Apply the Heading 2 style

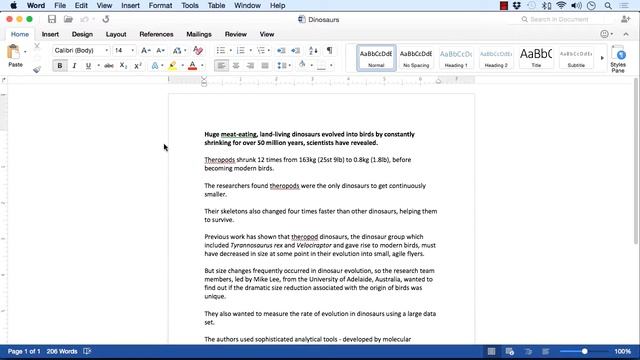(x=496, y=58)
